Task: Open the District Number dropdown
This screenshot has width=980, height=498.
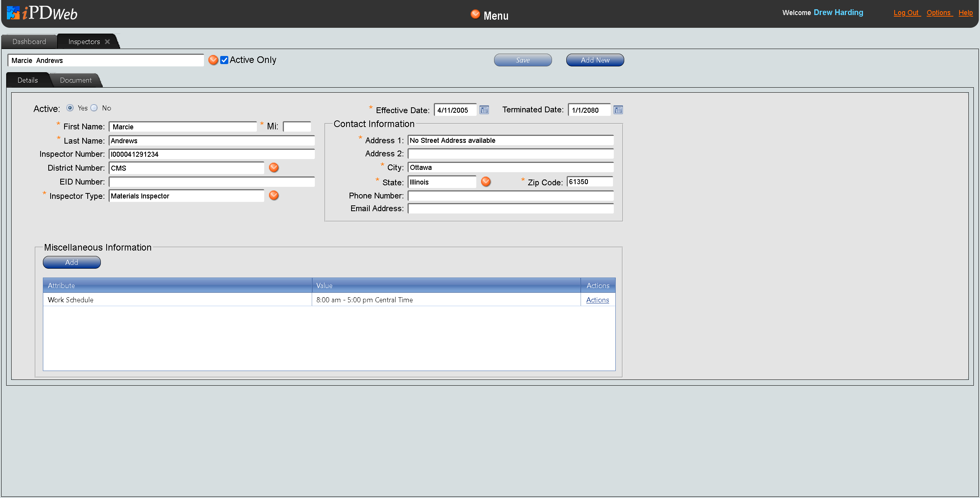Action: coord(274,168)
